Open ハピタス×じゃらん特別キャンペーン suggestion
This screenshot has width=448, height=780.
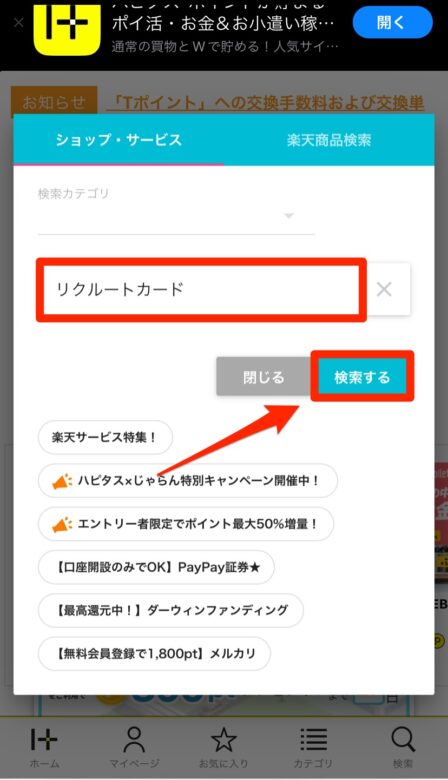pyautogui.click(x=188, y=481)
